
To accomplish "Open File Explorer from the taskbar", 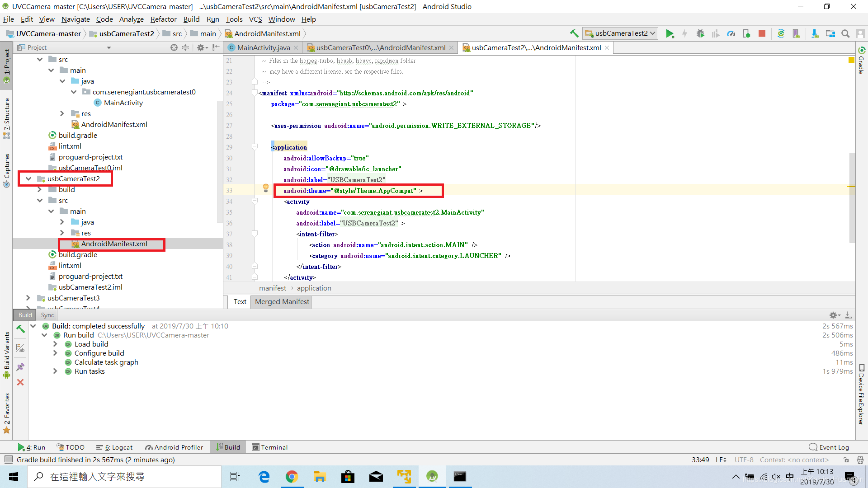I will (x=320, y=477).
